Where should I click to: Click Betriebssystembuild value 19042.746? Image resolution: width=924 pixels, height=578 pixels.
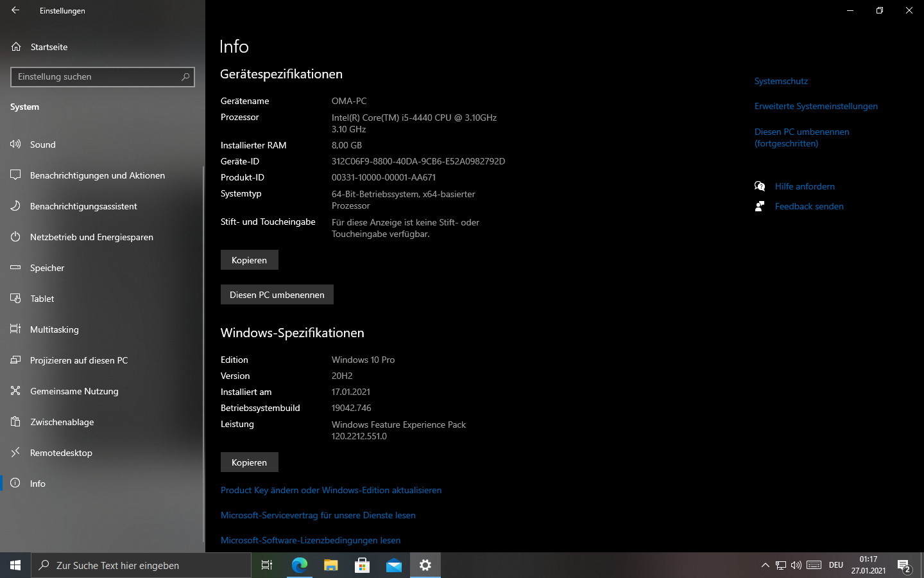pos(352,408)
